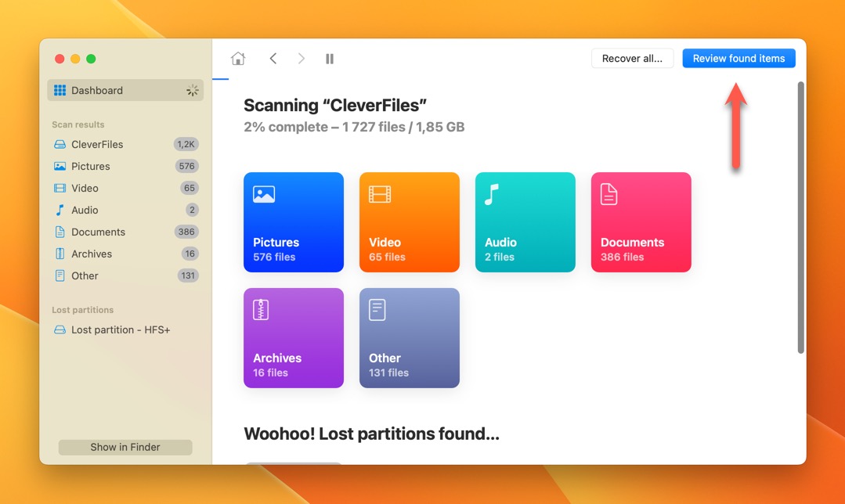This screenshot has width=845, height=504.
Task: Open the Other 131 files card
Action: (410, 337)
